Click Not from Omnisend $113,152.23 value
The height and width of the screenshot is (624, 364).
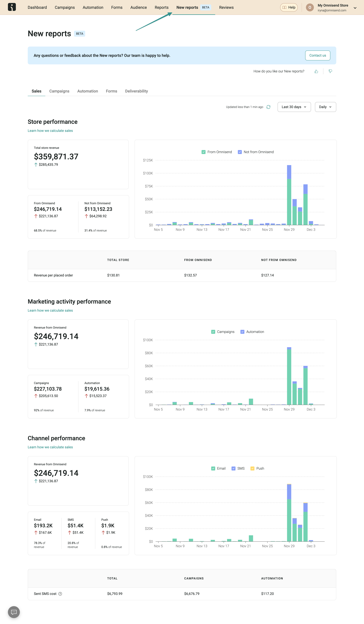[x=98, y=209]
